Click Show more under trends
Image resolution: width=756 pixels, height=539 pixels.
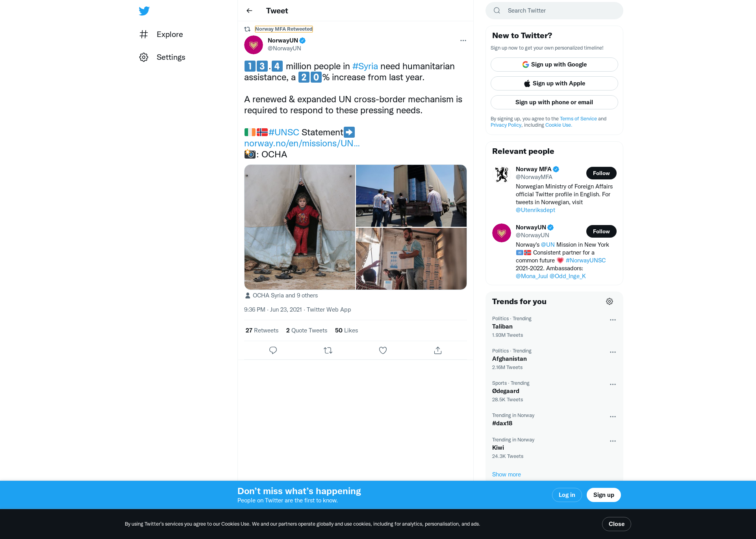pyautogui.click(x=506, y=474)
